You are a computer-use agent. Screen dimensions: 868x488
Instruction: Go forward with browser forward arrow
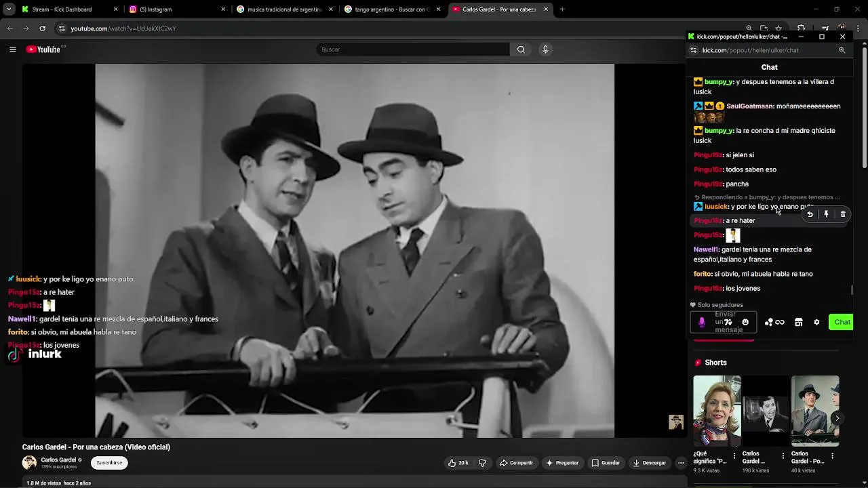click(x=26, y=28)
